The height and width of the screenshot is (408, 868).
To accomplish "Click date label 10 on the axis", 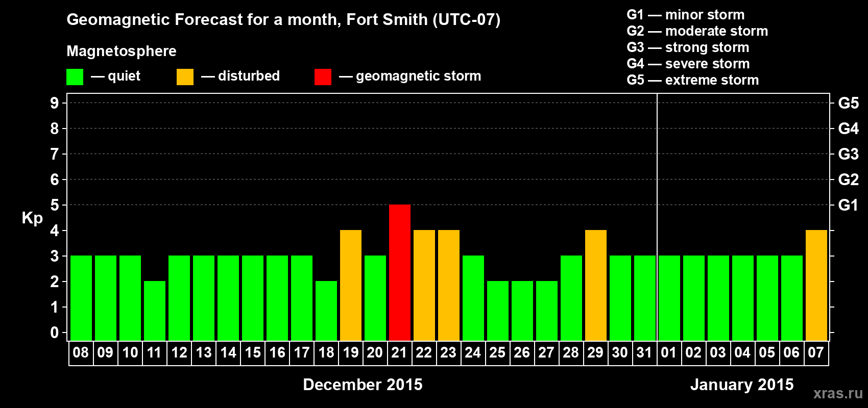I will click(x=130, y=352).
